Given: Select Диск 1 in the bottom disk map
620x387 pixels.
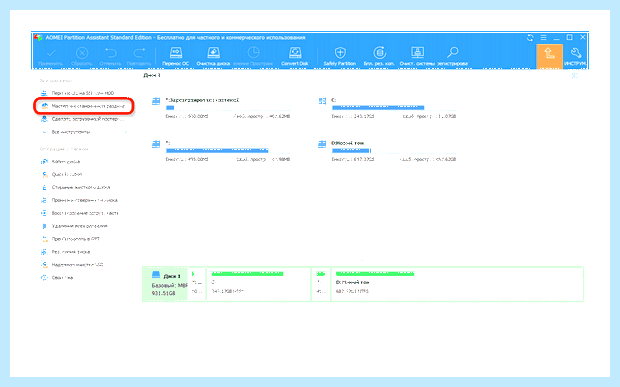Looking at the screenshot, I should coord(164,285).
